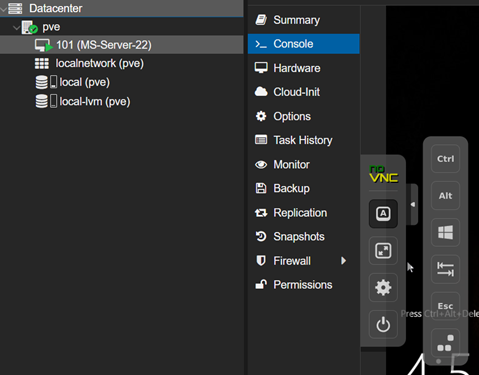Click the Monitor eye icon
479x375 pixels.
click(x=261, y=164)
